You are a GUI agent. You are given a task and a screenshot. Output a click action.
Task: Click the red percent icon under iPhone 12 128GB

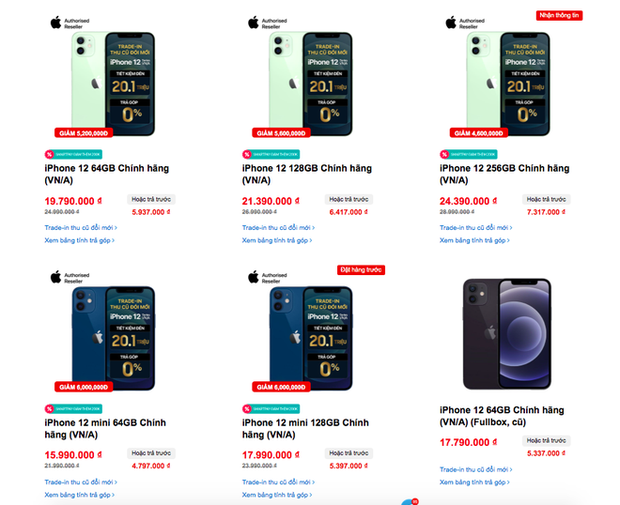coord(246,154)
